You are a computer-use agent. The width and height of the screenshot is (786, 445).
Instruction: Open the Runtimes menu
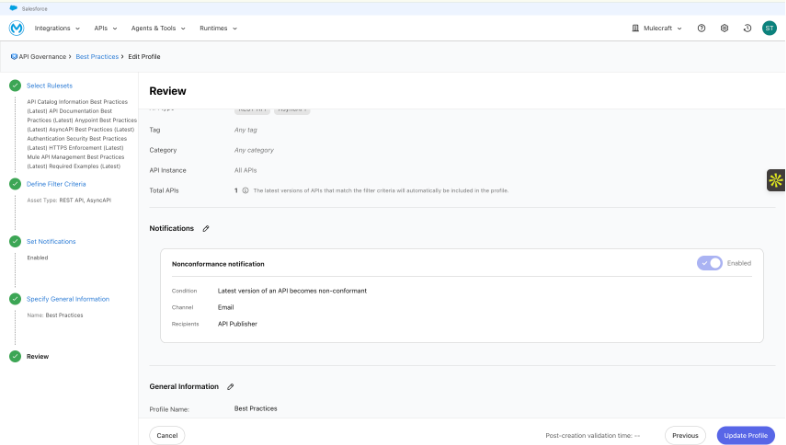click(218, 28)
